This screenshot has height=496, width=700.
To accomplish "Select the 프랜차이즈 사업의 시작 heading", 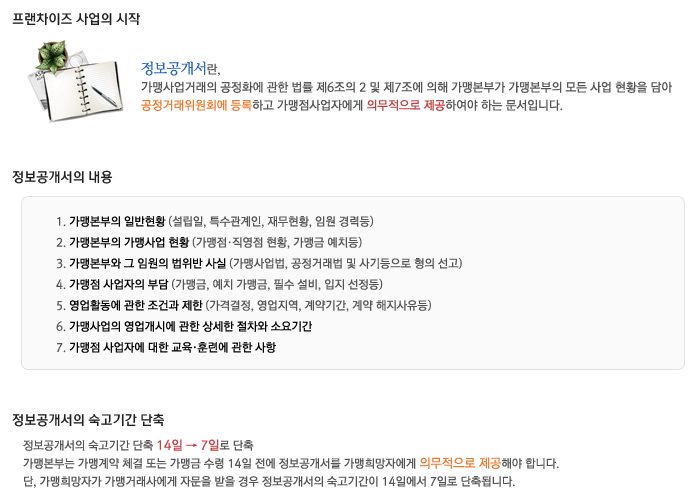I will point(76,19).
